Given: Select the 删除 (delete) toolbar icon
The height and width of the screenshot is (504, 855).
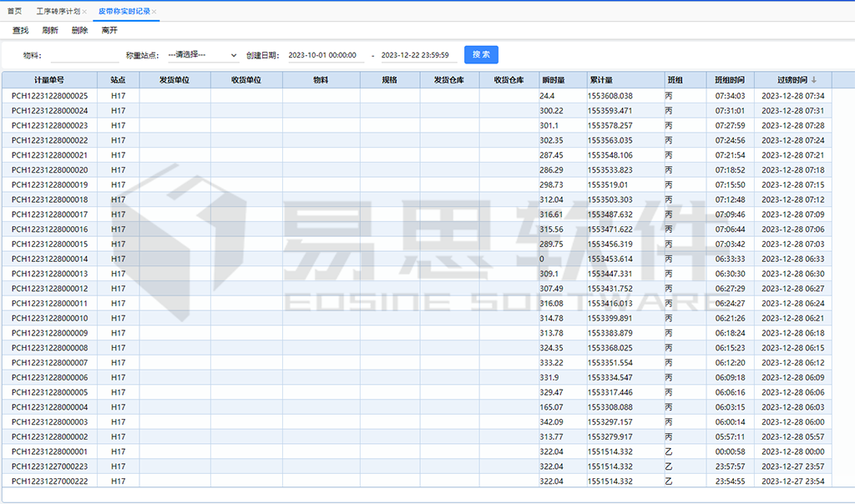Looking at the screenshot, I should (79, 30).
